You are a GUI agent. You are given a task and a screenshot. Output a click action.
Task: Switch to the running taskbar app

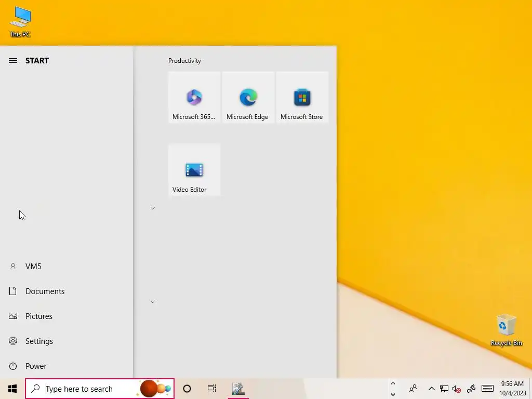coord(238,389)
